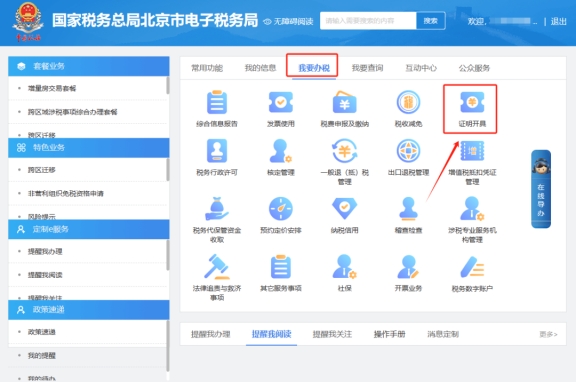Click 定制e服务 section scrollbar
This screenshot has height=382, width=576.
pyautogui.click(x=168, y=255)
